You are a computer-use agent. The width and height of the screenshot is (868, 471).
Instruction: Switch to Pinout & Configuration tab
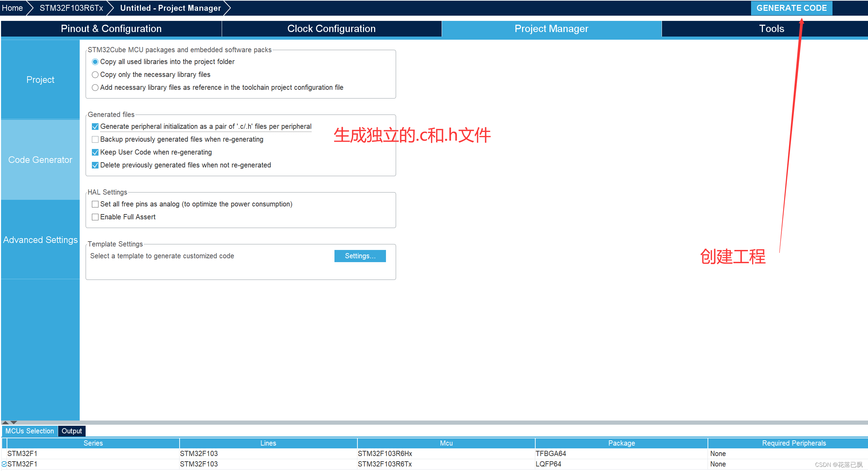tap(111, 29)
